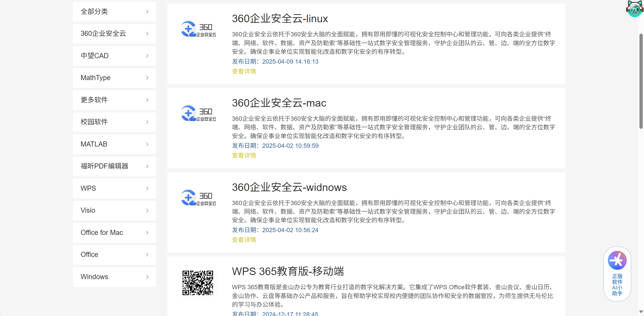View details of 360企业安全云-linux via 查看详情

244,71
